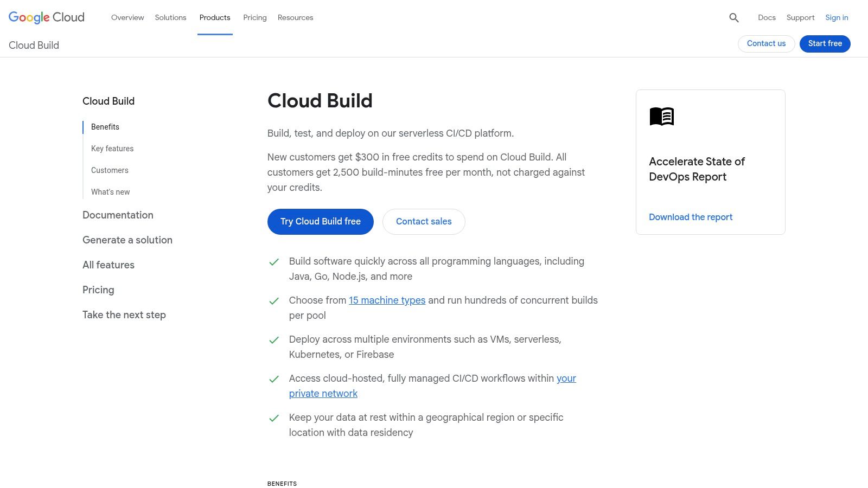The width and height of the screenshot is (868, 488).
Task: Click the checkmark beside data residency benefit
Action: (x=274, y=418)
